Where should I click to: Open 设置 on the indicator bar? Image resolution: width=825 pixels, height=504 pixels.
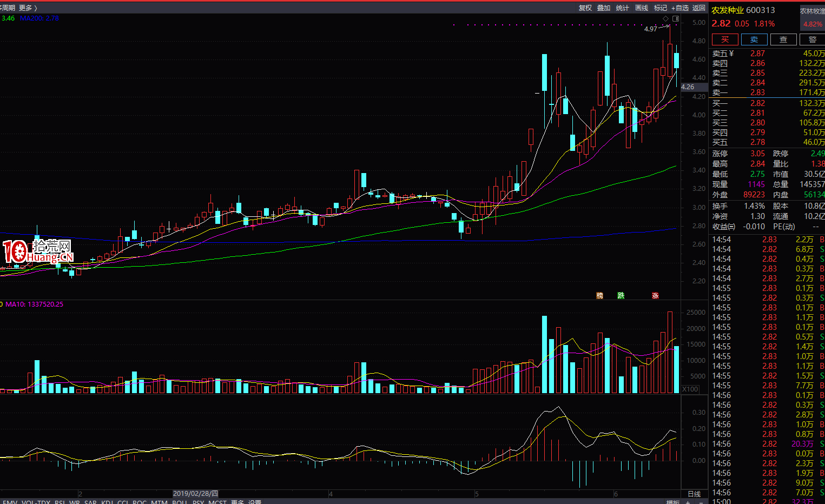click(x=255, y=502)
